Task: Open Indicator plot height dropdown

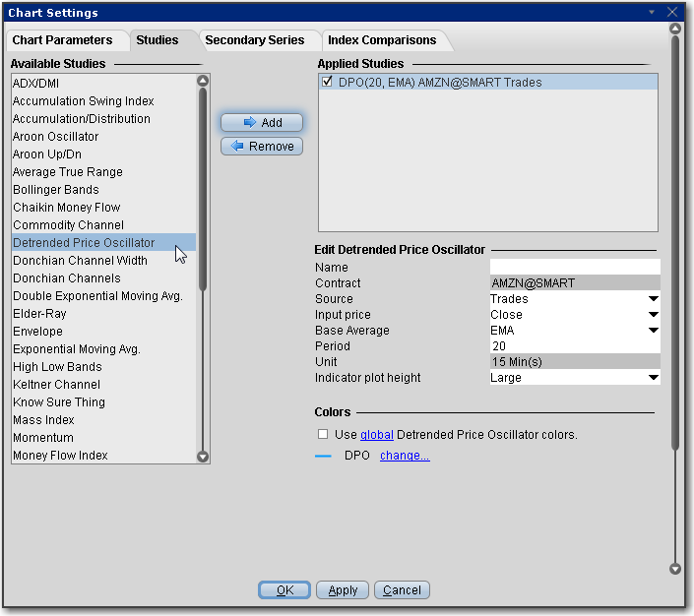Action: [653, 378]
